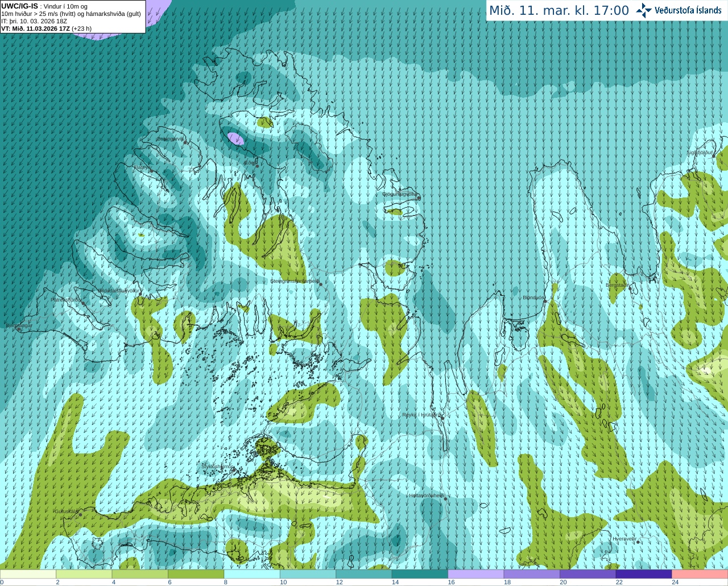Click the legend tick value 8
The height and width of the screenshot is (586, 728).
(x=226, y=582)
